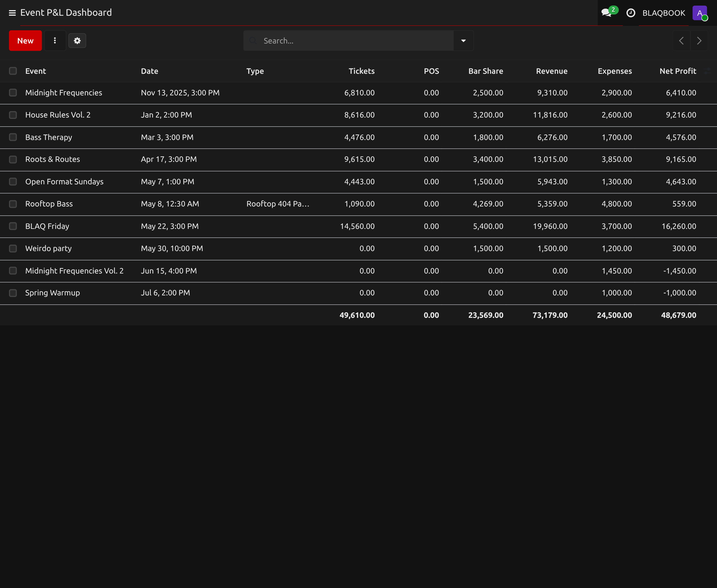Go to next page arrow
This screenshot has width=717, height=588.
[x=699, y=41]
